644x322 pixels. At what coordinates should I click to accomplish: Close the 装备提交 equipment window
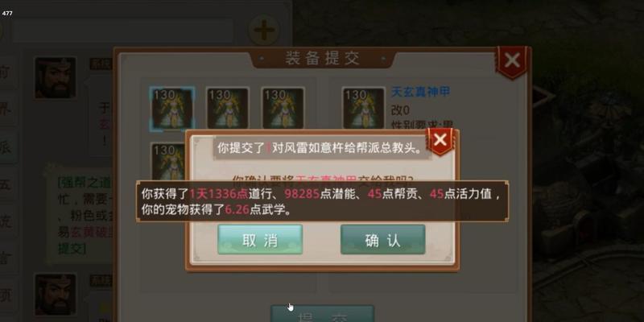pyautogui.click(x=512, y=62)
